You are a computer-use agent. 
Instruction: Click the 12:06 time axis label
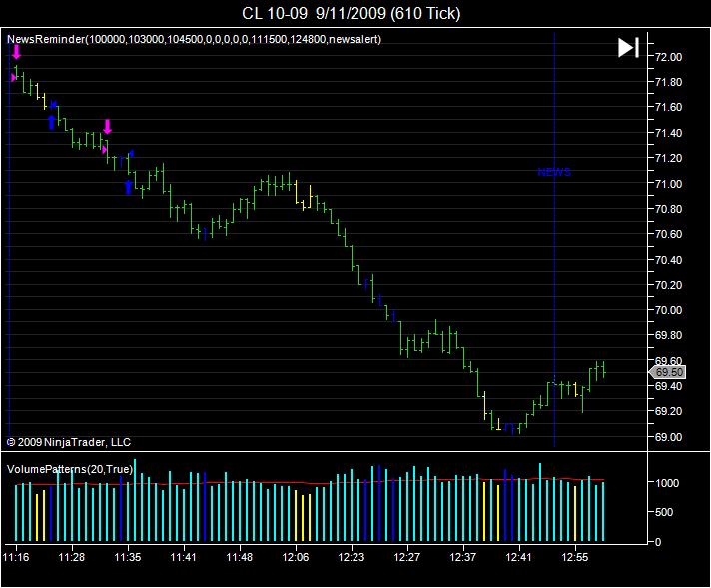click(296, 557)
